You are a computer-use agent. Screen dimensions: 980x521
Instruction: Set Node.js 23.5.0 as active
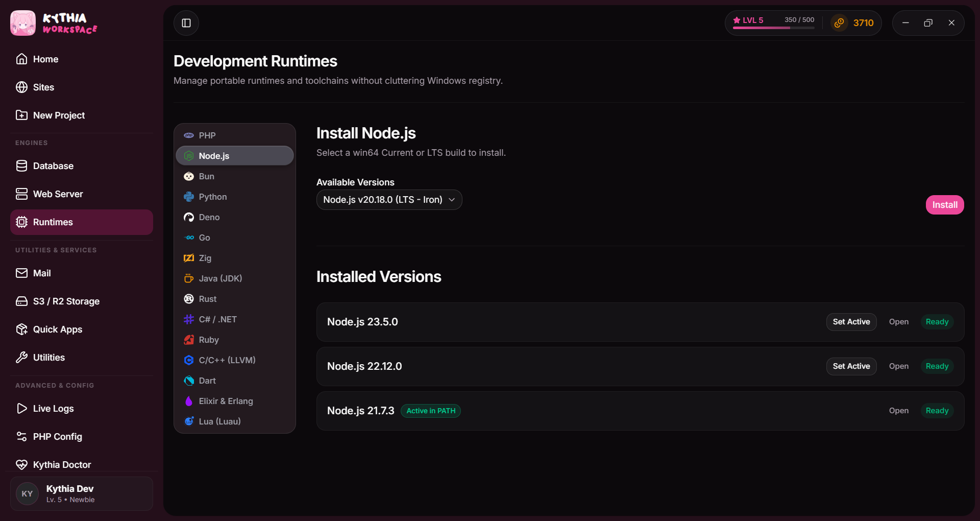point(851,322)
